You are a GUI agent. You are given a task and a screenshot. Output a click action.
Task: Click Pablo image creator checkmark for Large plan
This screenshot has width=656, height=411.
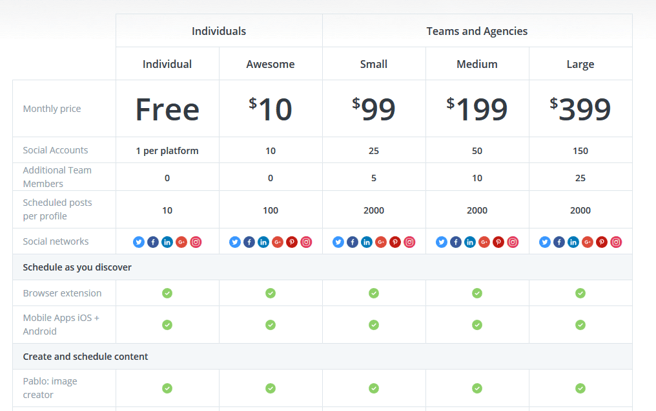click(x=580, y=388)
